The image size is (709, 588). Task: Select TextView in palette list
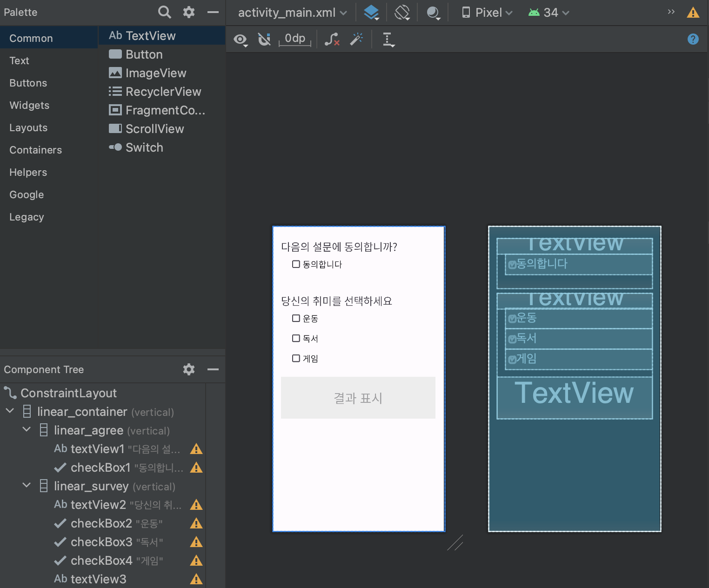pos(162,36)
